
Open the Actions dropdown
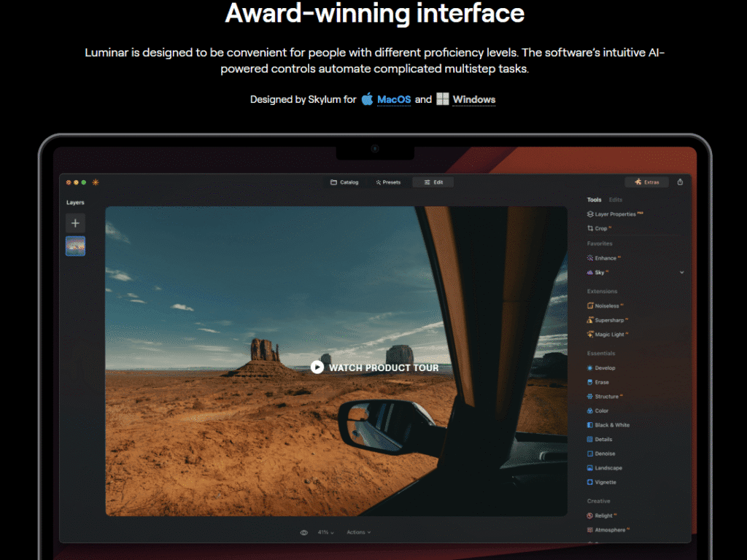point(358,532)
